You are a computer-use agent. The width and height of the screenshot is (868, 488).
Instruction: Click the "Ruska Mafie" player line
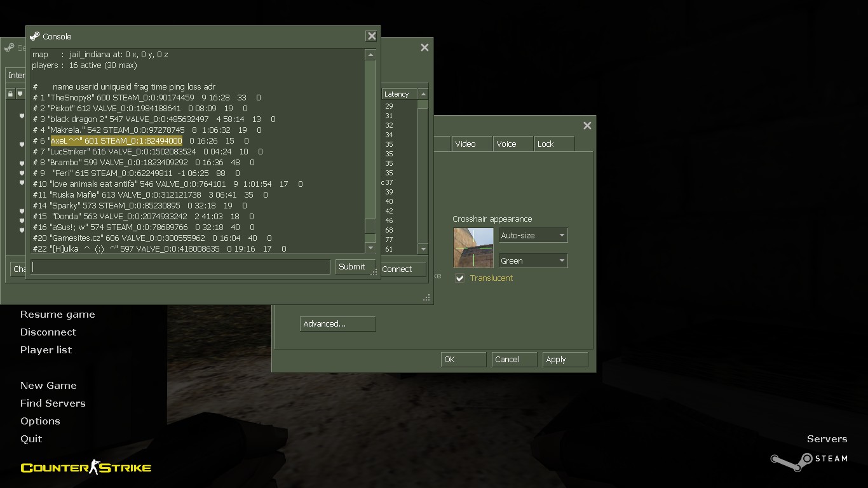150,195
